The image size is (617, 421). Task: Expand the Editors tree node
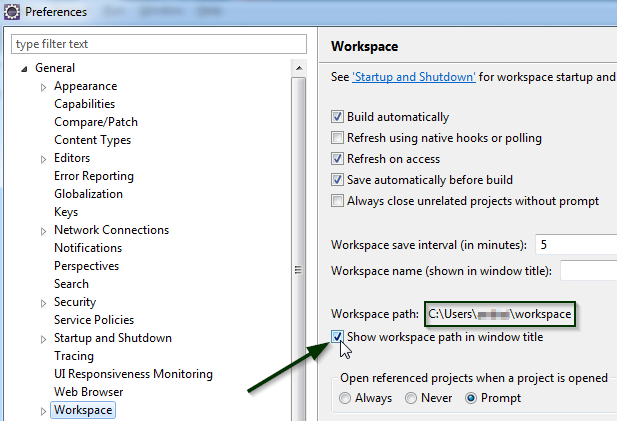(43, 159)
